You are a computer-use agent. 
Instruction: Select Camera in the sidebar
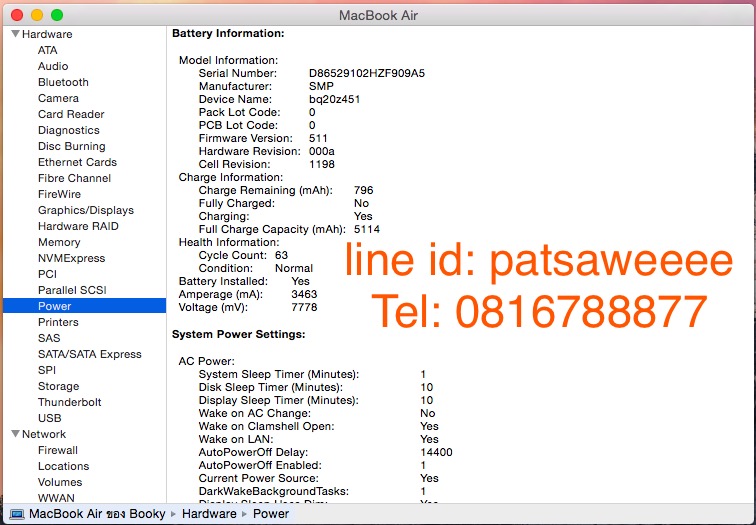(58, 98)
